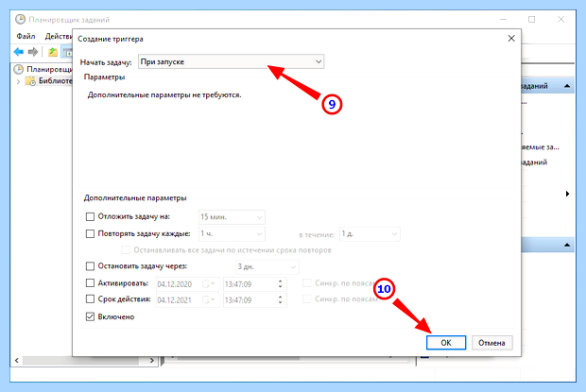Enable the Активировать checkbox
The image size is (586, 392).
click(90, 283)
